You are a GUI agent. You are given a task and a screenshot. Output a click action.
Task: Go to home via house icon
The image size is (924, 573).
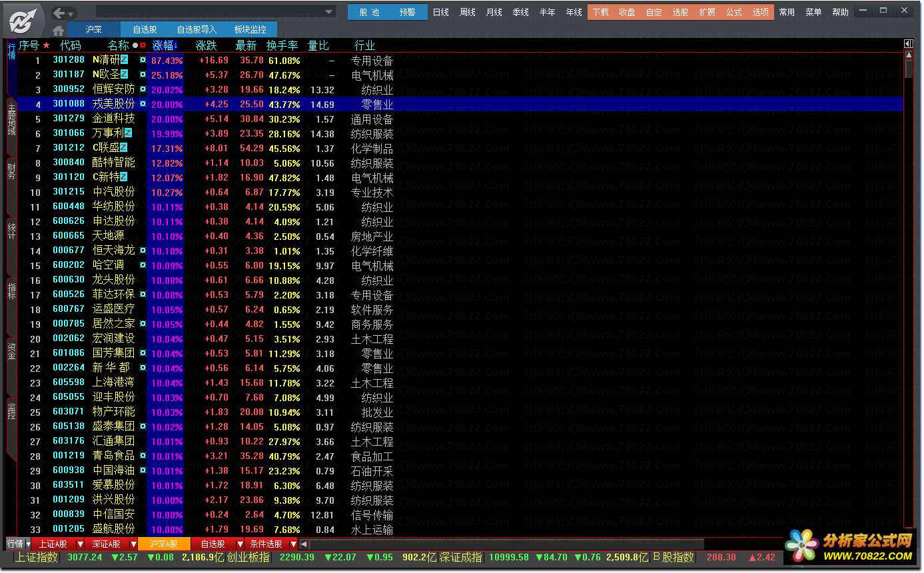[x=58, y=30]
